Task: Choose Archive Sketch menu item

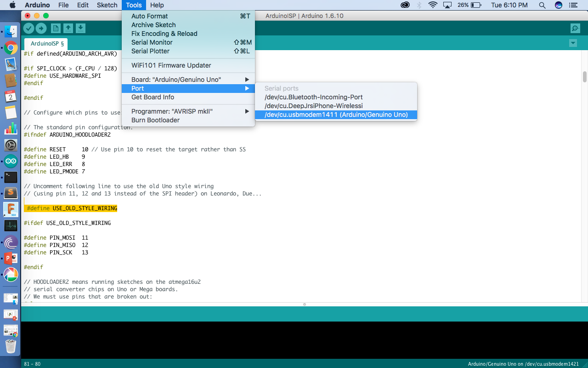Action: (x=188, y=25)
